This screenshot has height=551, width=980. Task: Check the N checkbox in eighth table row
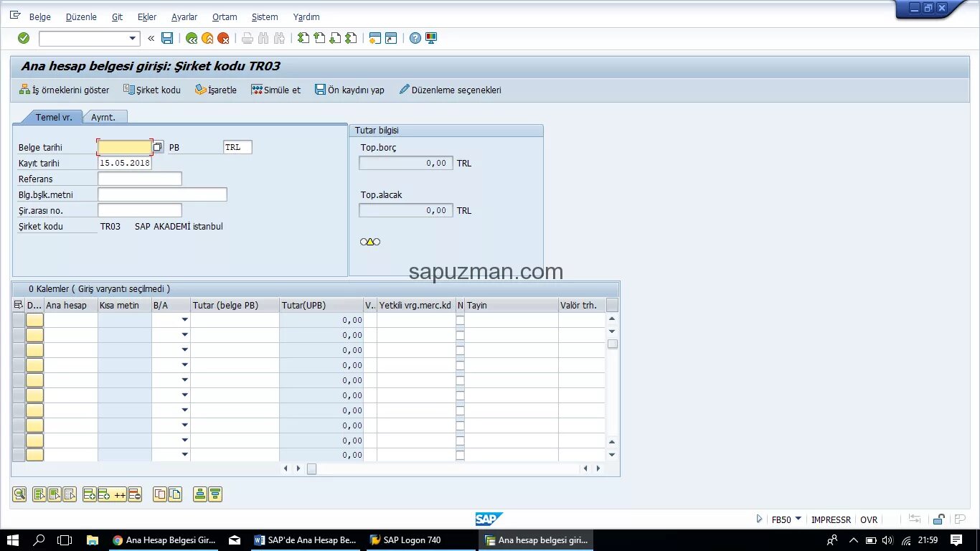pyautogui.click(x=460, y=425)
